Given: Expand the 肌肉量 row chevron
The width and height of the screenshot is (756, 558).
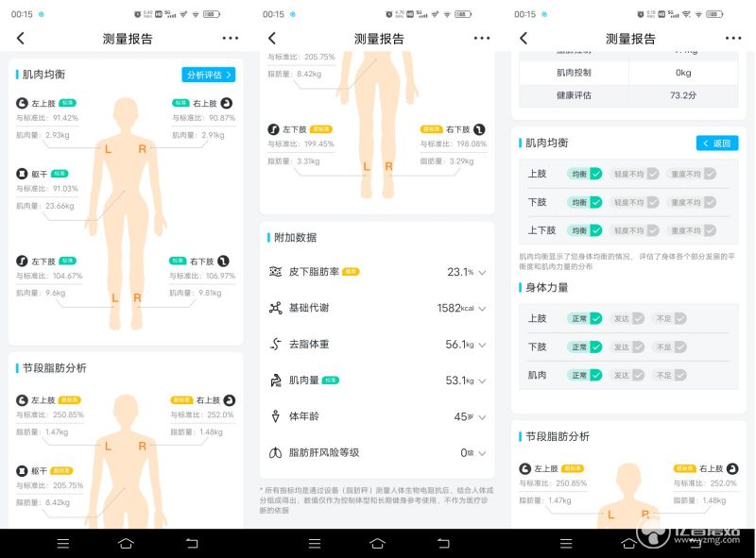Looking at the screenshot, I should click(482, 381).
